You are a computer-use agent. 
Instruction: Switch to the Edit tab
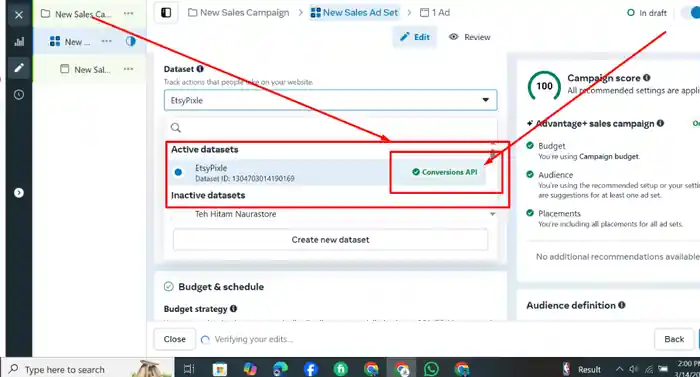pyautogui.click(x=415, y=37)
